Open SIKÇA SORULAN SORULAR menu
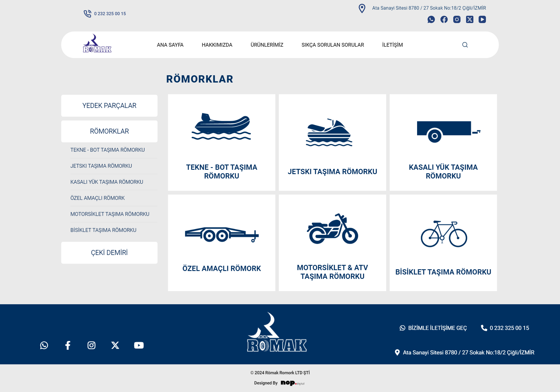This screenshot has width=560, height=392. pyautogui.click(x=332, y=45)
